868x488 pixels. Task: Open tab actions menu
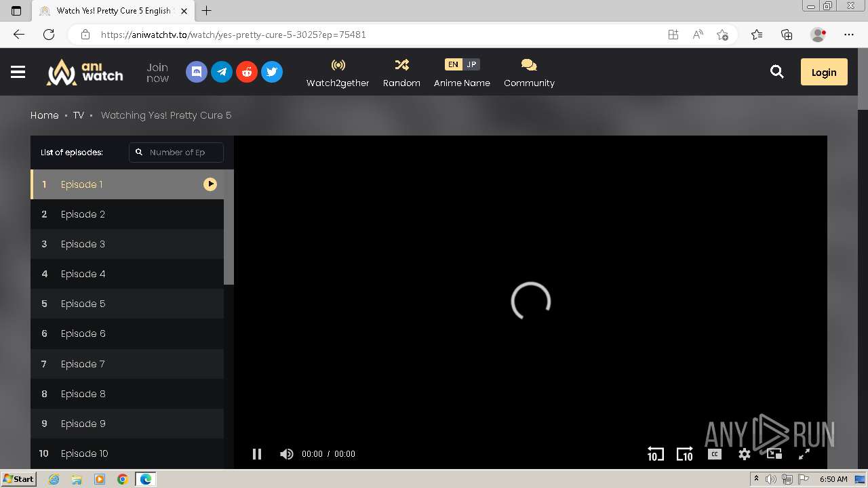click(x=17, y=11)
